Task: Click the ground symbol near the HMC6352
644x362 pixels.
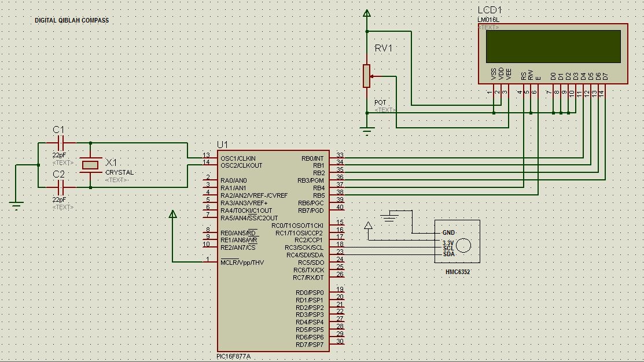Action: point(389,217)
